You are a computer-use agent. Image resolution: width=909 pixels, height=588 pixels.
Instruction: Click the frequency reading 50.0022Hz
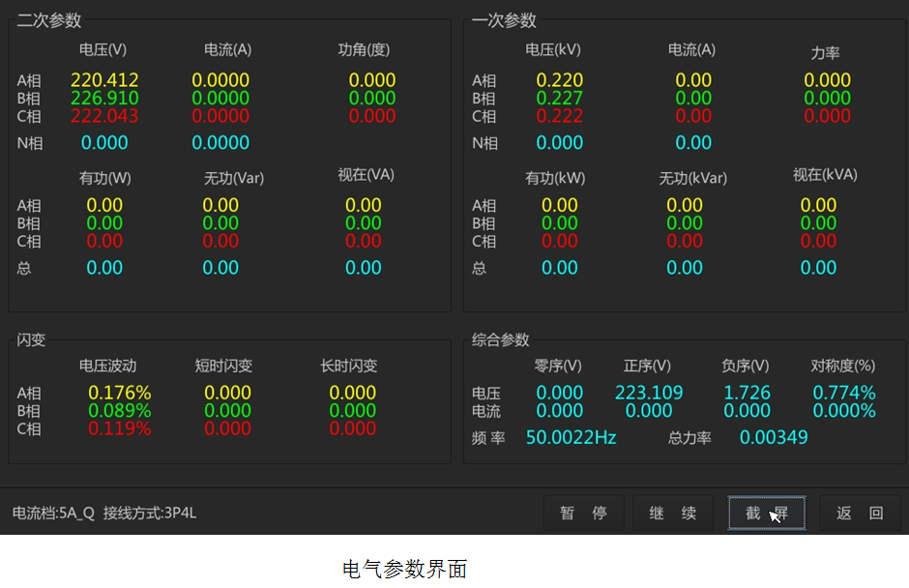pos(571,437)
